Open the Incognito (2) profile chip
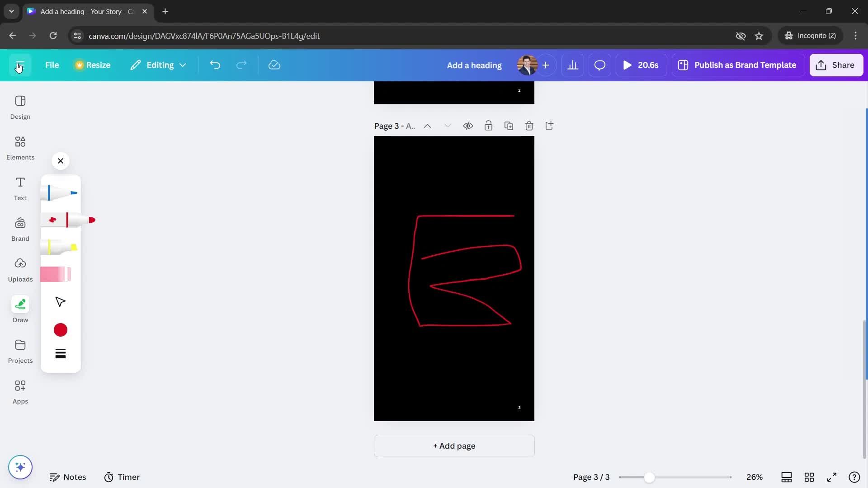The height and width of the screenshot is (488, 868). pos(811,36)
